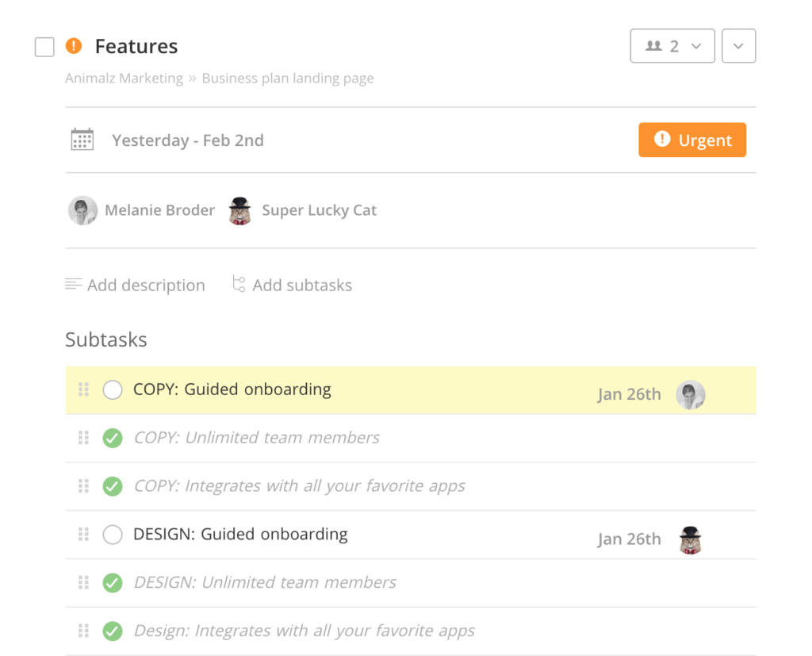The width and height of the screenshot is (812, 656).
Task: Click the Urgent priority button
Action: coord(691,140)
